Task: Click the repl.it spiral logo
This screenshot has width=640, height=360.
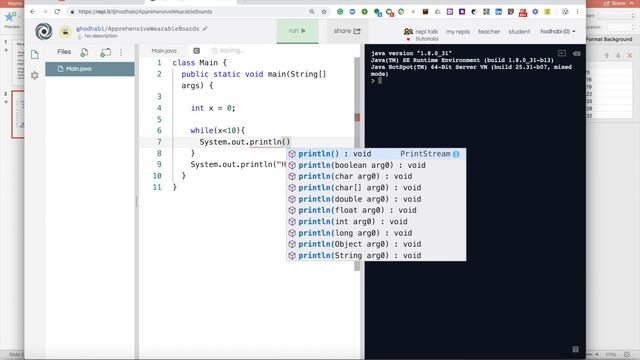Action: click(x=44, y=31)
